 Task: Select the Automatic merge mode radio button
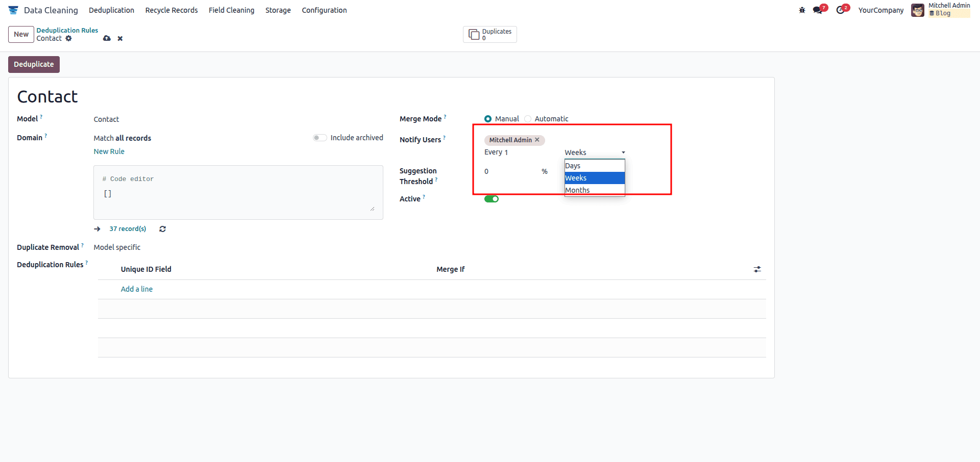click(x=528, y=118)
